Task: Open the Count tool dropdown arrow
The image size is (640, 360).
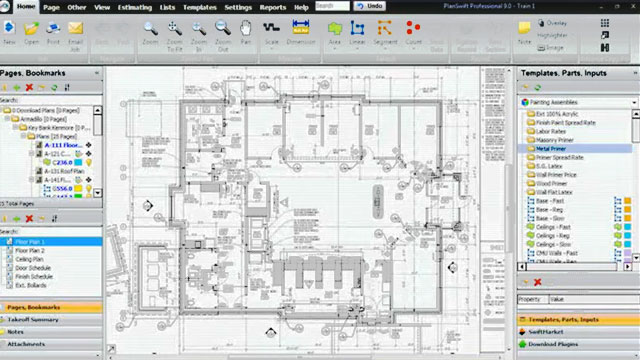Action: point(413,50)
